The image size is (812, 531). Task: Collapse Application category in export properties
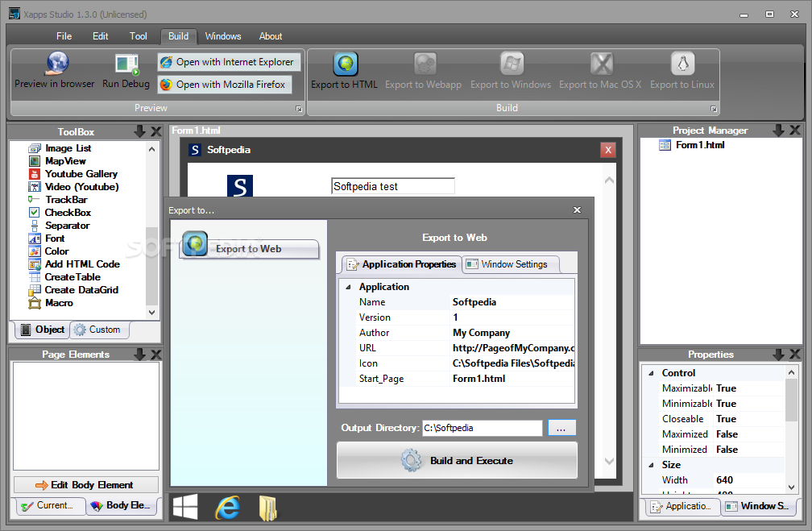click(x=349, y=287)
